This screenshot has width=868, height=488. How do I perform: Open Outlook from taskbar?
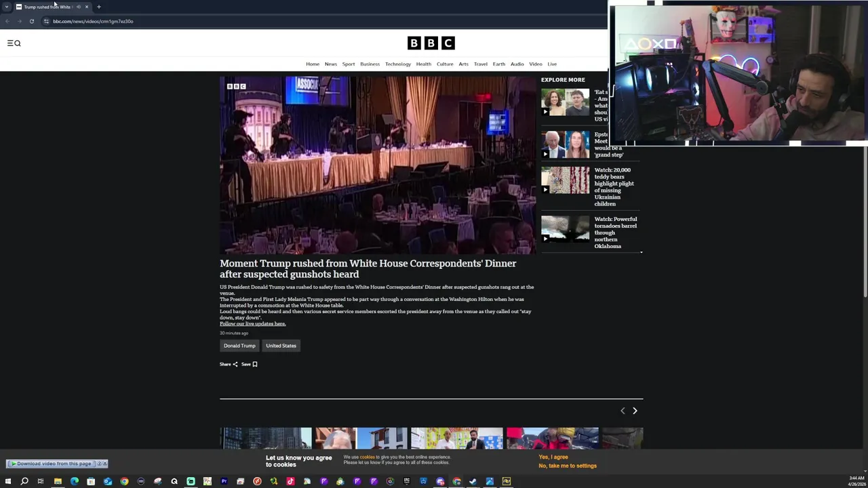pyautogui.click(x=107, y=481)
